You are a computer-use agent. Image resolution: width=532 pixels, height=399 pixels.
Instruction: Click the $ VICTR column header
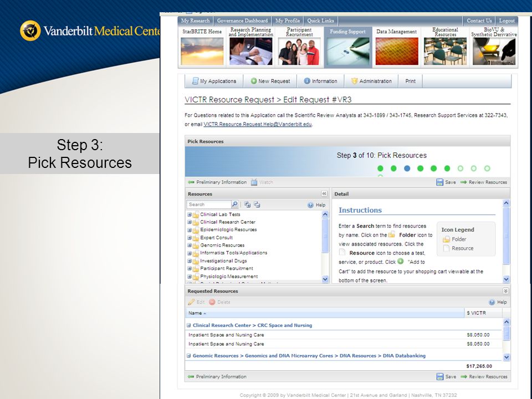[483, 313]
